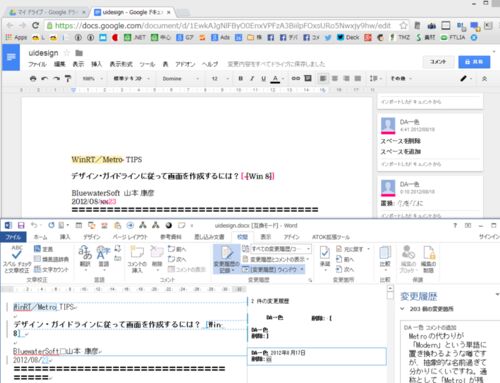
Task: Justify text in Google Docs
Action: tap(358, 78)
